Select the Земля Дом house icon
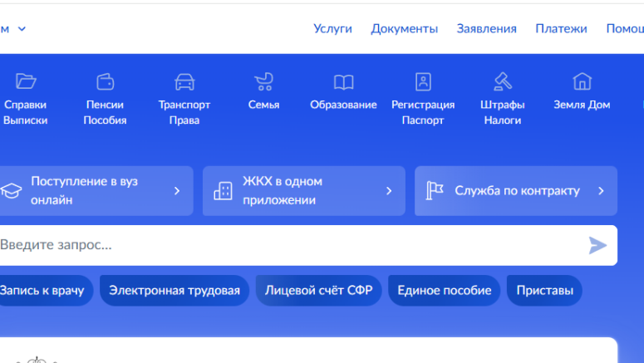Screen dimensions: 644x363 click(582, 81)
